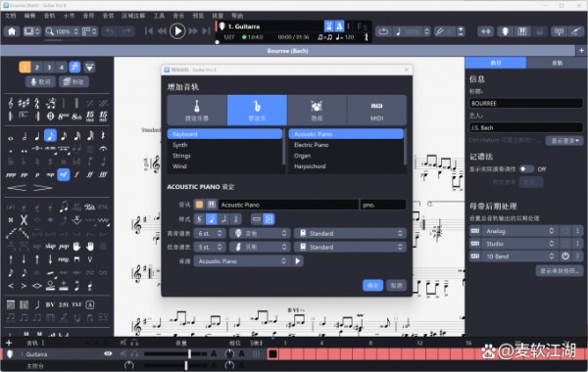
Task: Start playback with the Play button
Action: [177, 31]
